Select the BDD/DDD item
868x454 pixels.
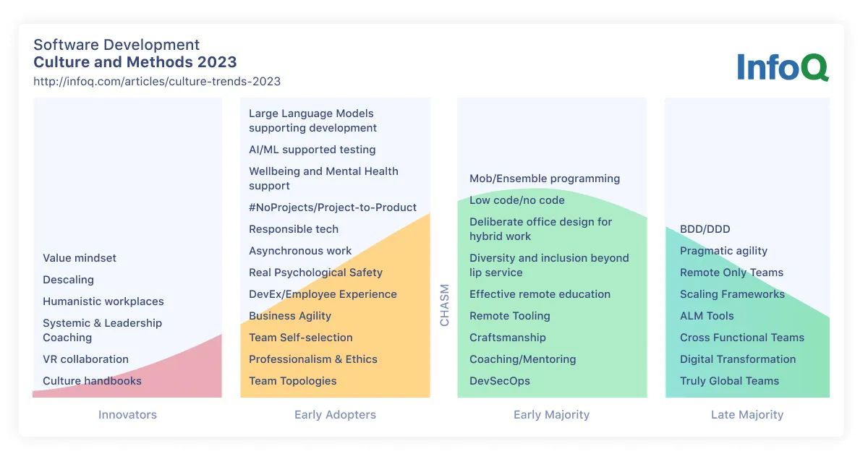(x=705, y=229)
